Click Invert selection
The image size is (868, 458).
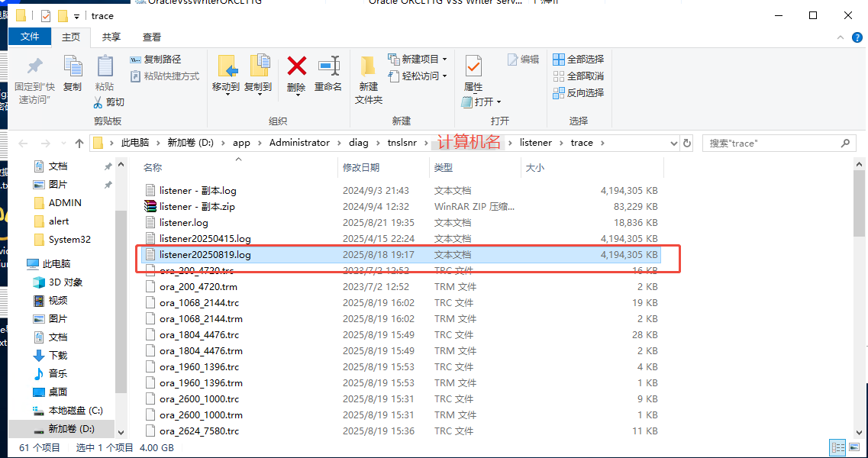tap(579, 93)
